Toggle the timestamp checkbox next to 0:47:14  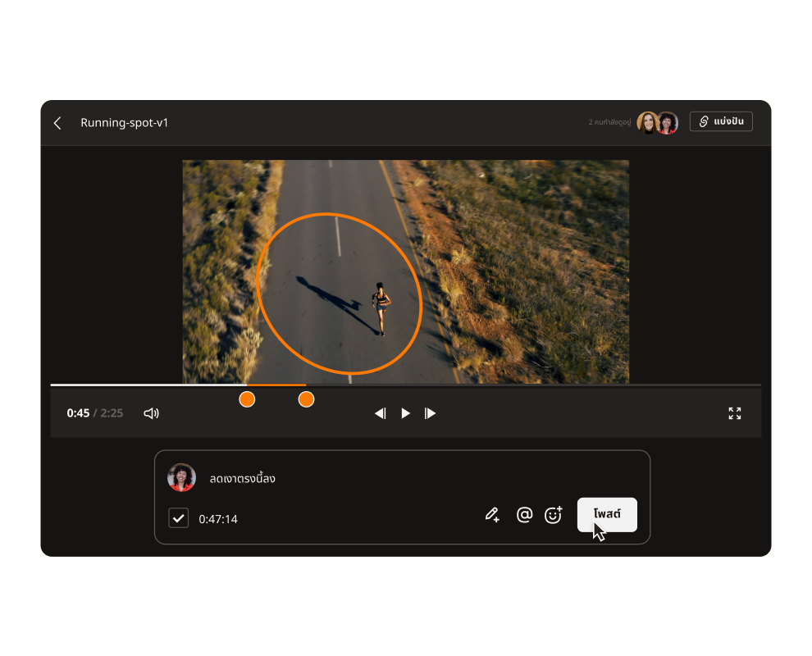click(178, 517)
